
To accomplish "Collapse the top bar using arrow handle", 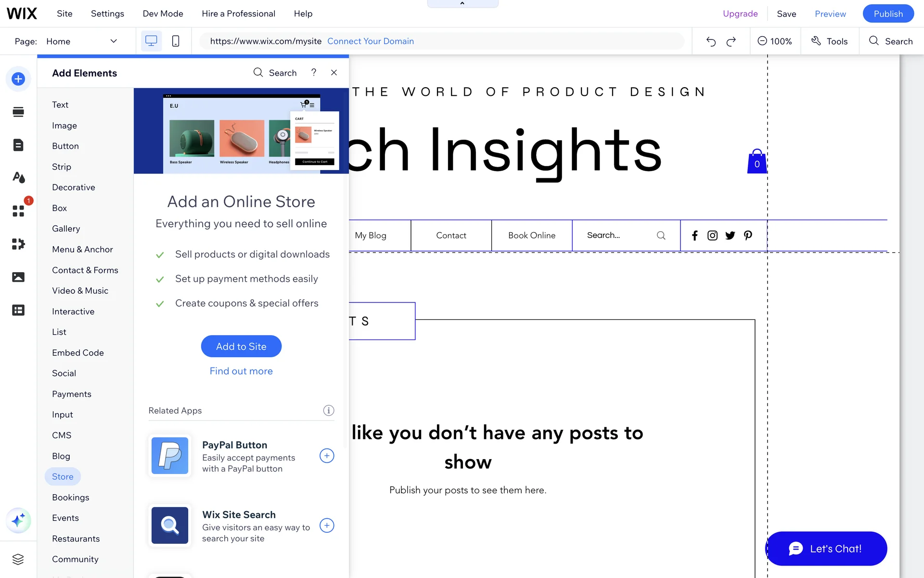I will pos(462,4).
